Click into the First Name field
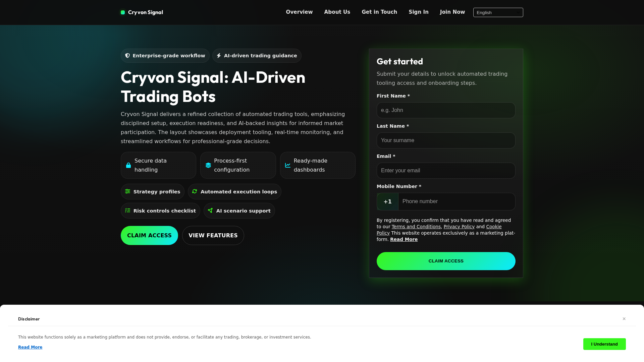 [x=446, y=110]
